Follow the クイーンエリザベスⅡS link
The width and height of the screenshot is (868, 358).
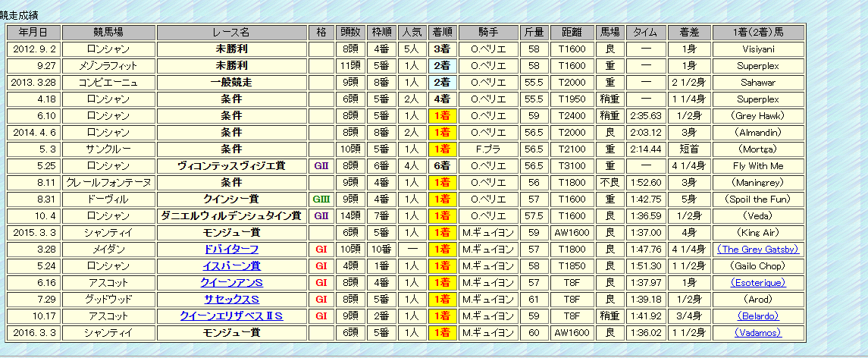pos(231,316)
